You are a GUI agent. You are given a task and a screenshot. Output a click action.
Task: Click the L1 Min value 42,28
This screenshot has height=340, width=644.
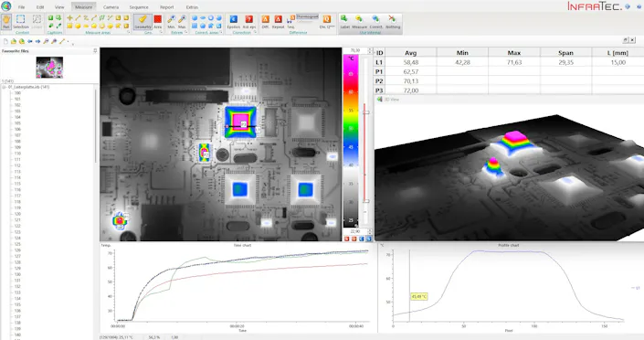[462, 62]
